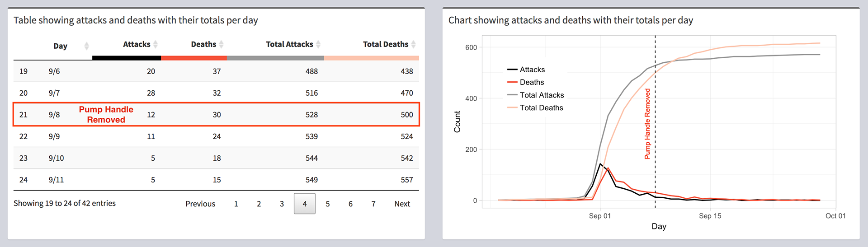Click the Attacks legend line swatch

point(512,70)
